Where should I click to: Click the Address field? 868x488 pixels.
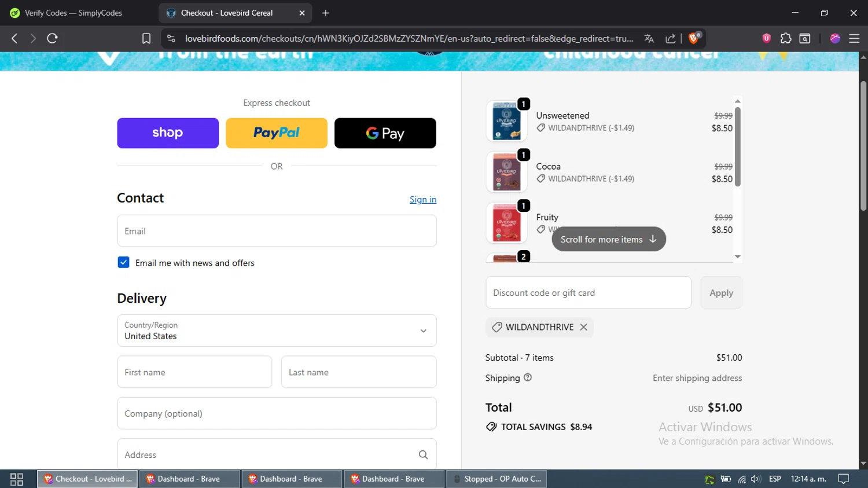click(x=277, y=454)
